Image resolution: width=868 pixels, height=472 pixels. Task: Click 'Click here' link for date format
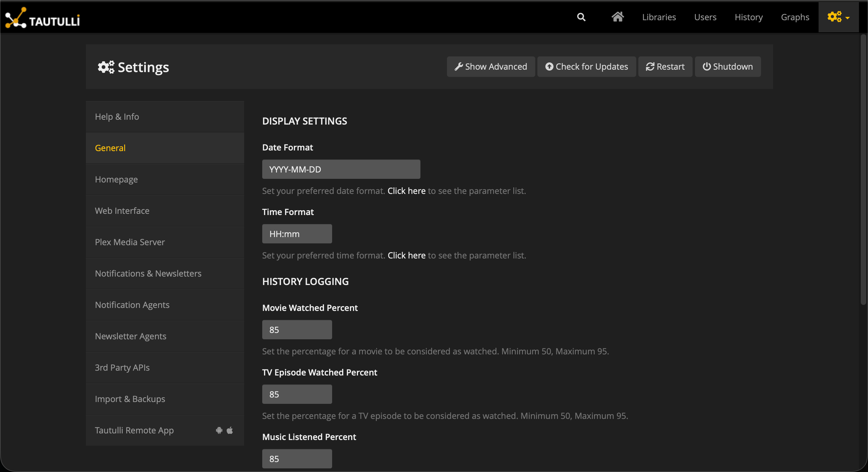pyautogui.click(x=406, y=191)
